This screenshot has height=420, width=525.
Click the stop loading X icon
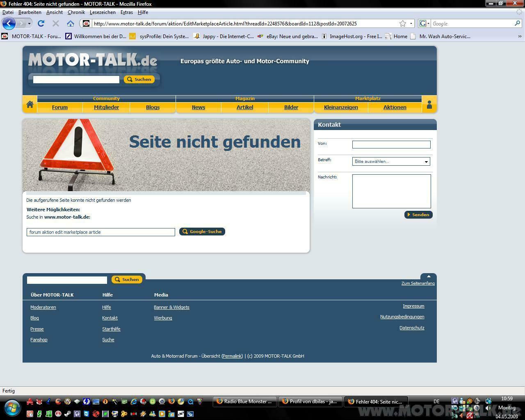point(56,23)
